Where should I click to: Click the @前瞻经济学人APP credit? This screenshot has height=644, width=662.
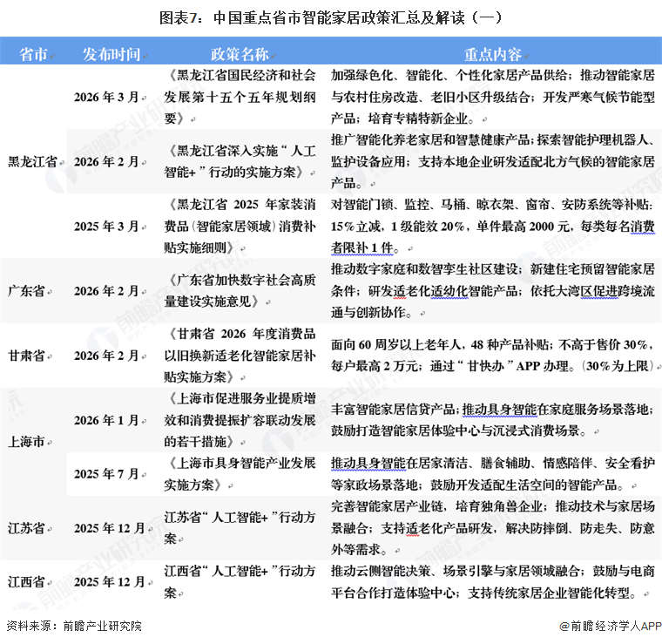[x=611, y=626]
